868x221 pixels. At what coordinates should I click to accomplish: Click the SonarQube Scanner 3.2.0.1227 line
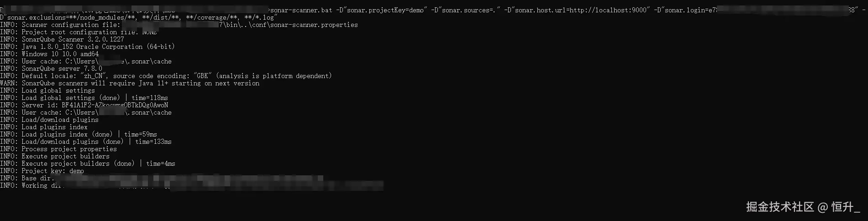point(62,39)
